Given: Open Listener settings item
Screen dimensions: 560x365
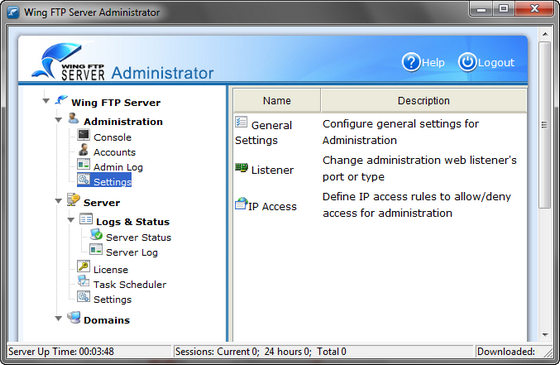Looking at the screenshot, I should 272,170.
